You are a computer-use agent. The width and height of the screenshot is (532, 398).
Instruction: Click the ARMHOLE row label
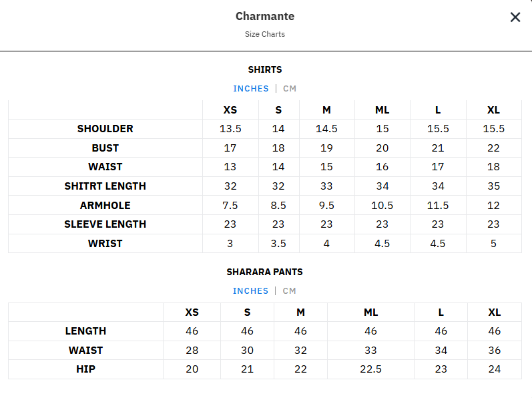(x=105, y=206)
